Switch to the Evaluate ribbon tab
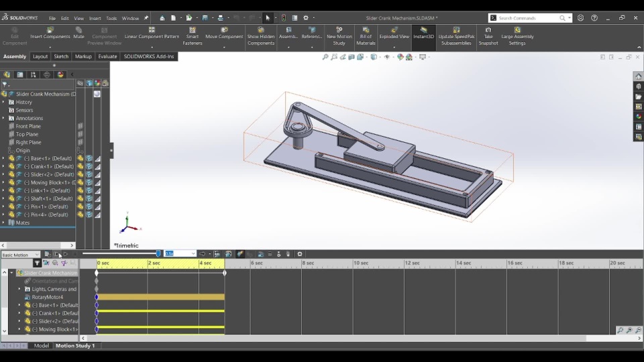 coord(107,56)
